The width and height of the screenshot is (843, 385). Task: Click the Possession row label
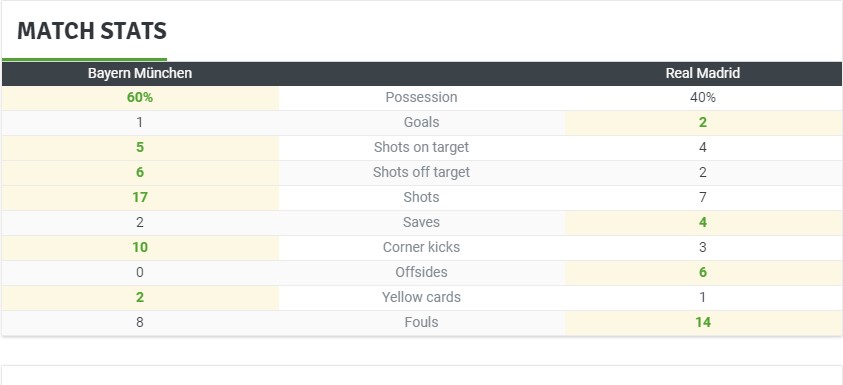point(422,97)
